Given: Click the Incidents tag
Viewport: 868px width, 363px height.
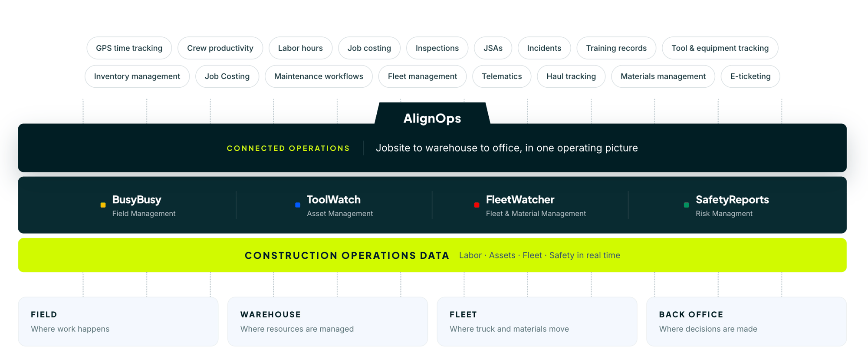Looking at the screenshot, I should (544, 48).
